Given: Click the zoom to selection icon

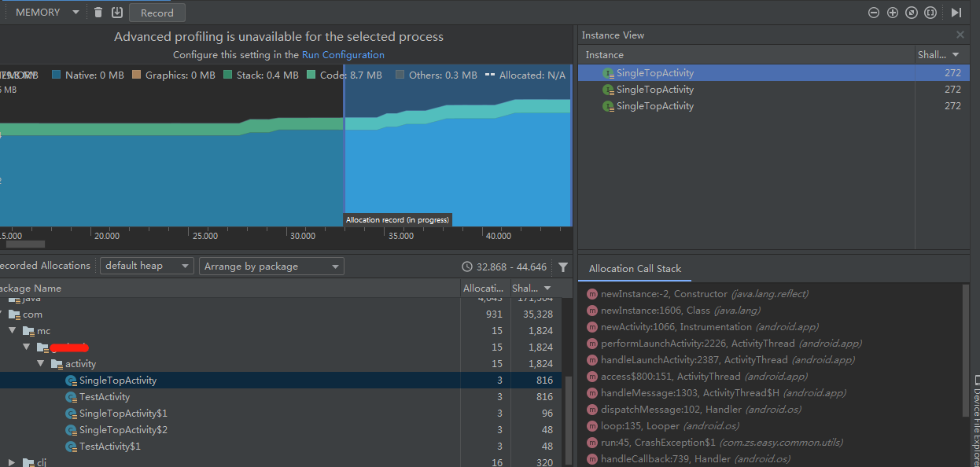Looking at the screenshot, I should click(930, 13).
